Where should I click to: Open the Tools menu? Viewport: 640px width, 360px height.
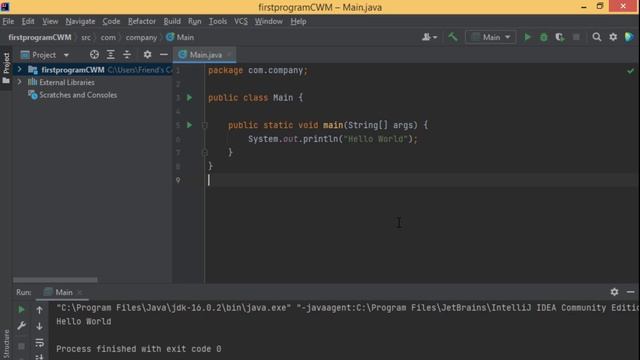tap(218, 21)
